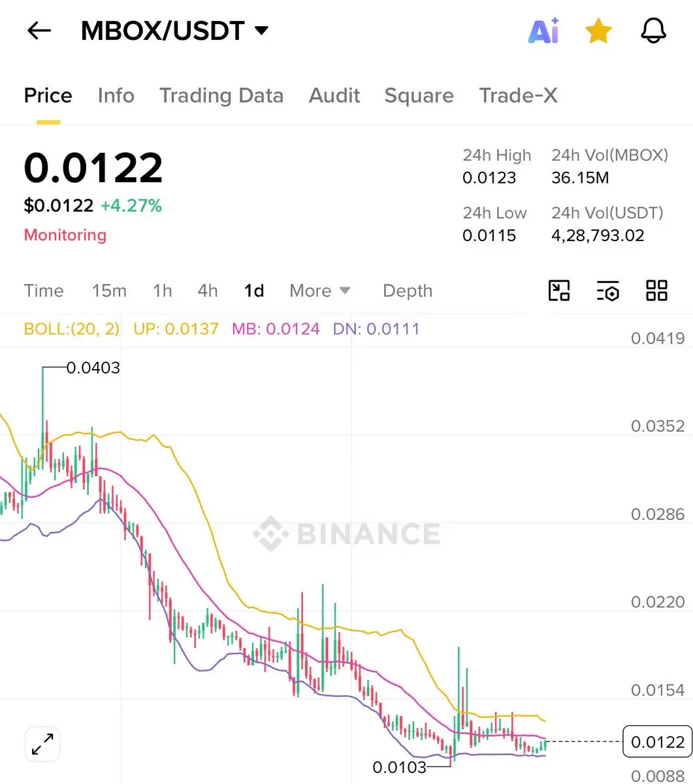
Task: Expand the More intervals dropdown
Action: (x=320, y=291)
